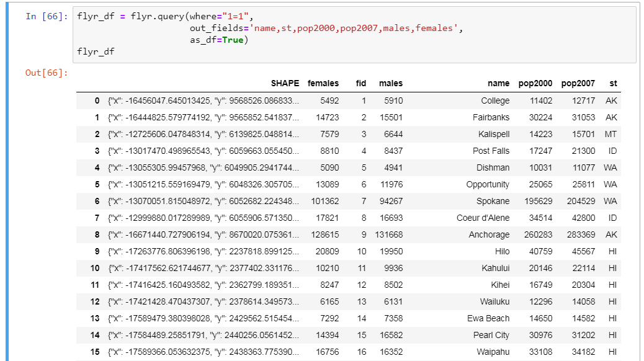Click the Anchorage row's pop2007 value 283369
The image size is (644, 361).
coord(580,234)
